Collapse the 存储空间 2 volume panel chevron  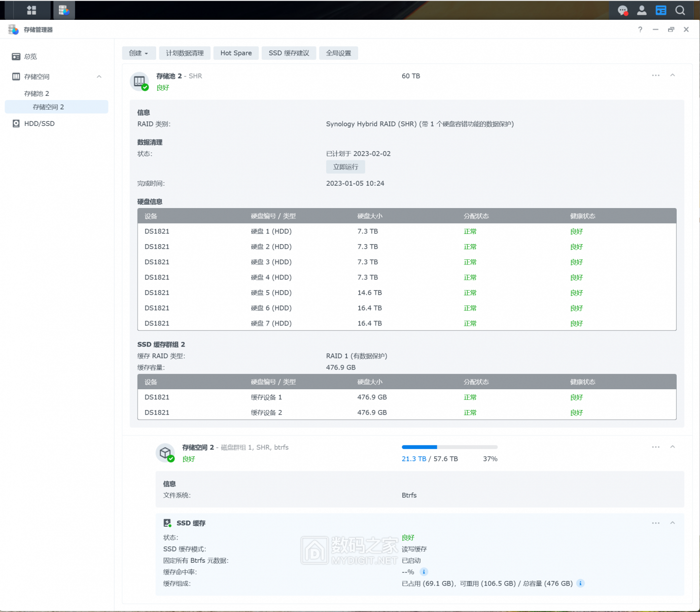tap(673, 447)
